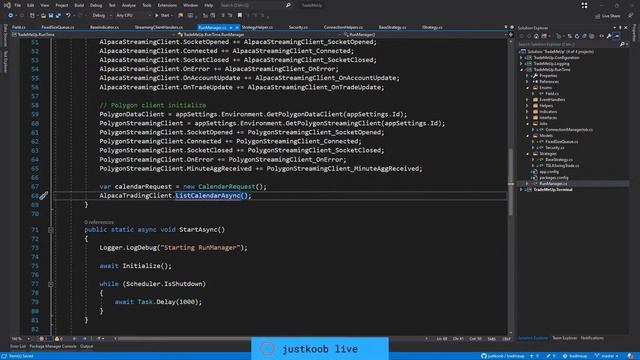The image size is (640, 360).
Task: Expand the References node
Action: coord(527,82)
